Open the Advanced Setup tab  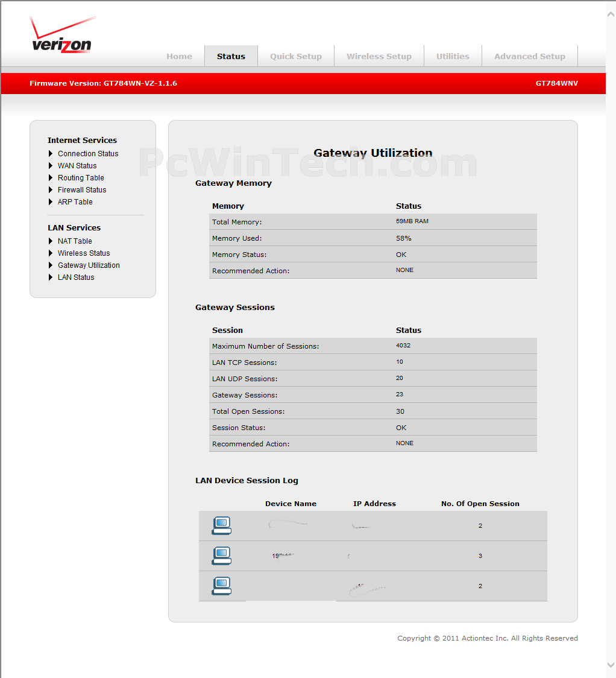[x=530, y=56]
